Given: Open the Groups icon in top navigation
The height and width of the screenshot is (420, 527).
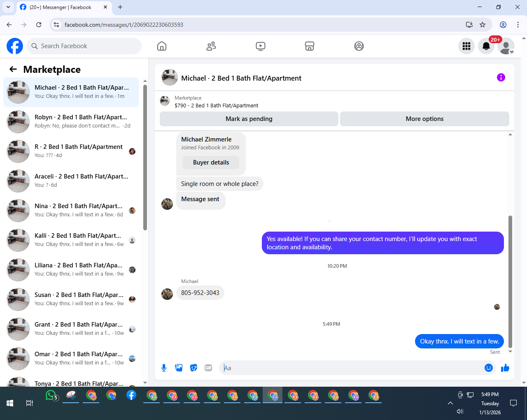Looking at the screenshot, I should 359,46.
